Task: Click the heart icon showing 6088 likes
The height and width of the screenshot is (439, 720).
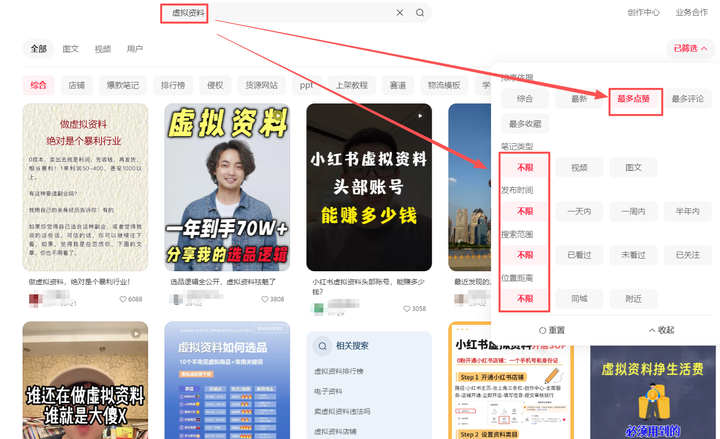Action: 123,299
